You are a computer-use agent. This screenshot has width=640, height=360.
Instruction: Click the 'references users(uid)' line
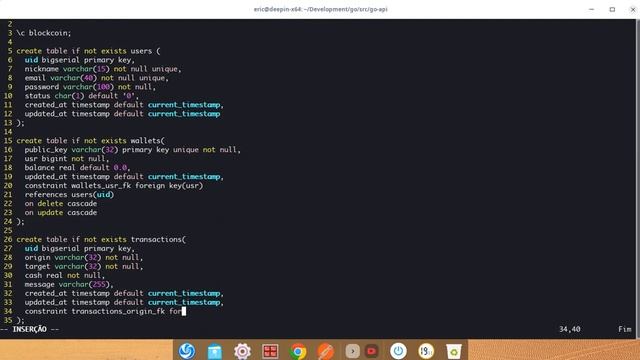[x=69, y=195]
